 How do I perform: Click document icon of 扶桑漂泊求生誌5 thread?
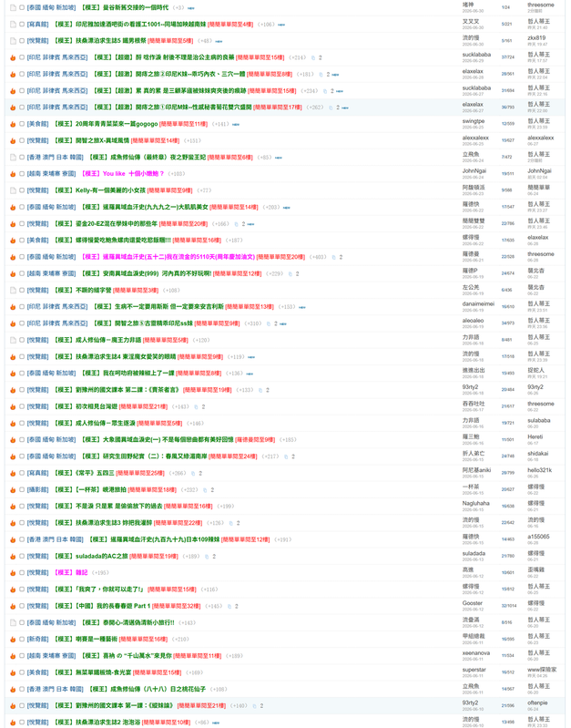pos(13,41)
